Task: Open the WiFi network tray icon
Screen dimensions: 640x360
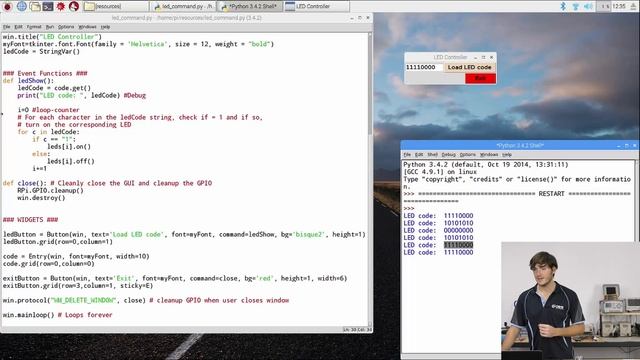Action: pos(576,6)
